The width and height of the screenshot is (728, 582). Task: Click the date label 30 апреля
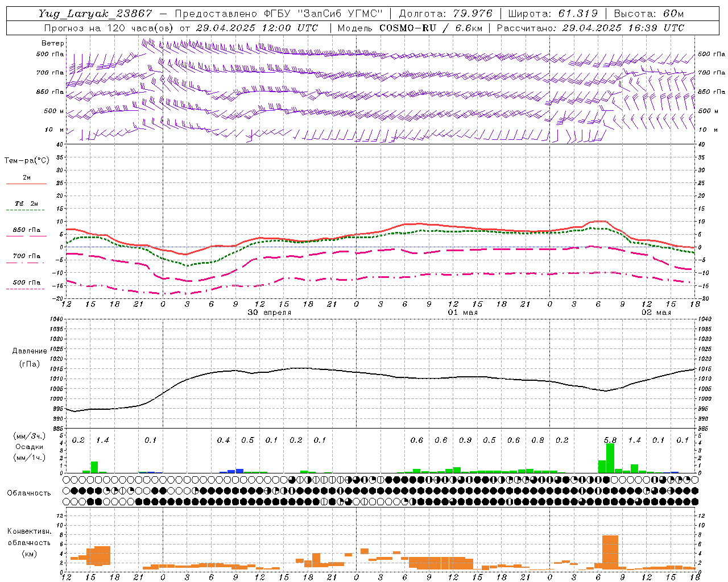tap(270, 313)
